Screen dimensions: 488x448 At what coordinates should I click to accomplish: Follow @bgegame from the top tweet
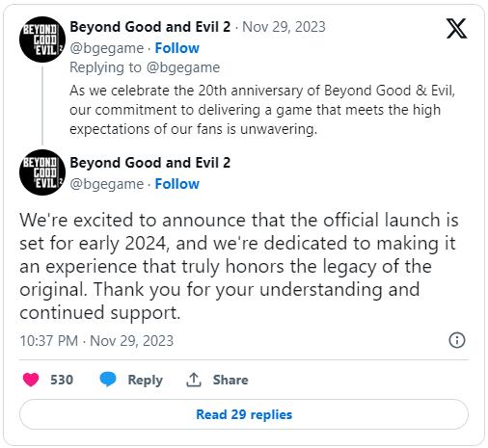click(177, 48)
